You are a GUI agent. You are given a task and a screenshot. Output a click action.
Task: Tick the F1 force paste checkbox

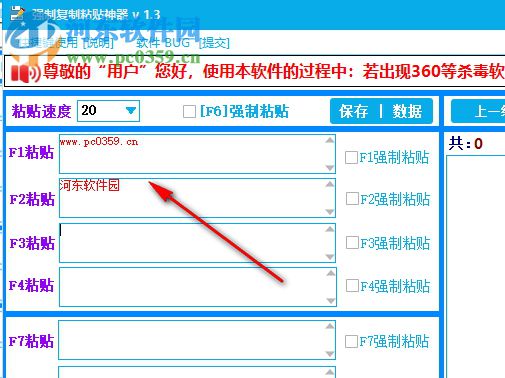[x=351, y=157]
